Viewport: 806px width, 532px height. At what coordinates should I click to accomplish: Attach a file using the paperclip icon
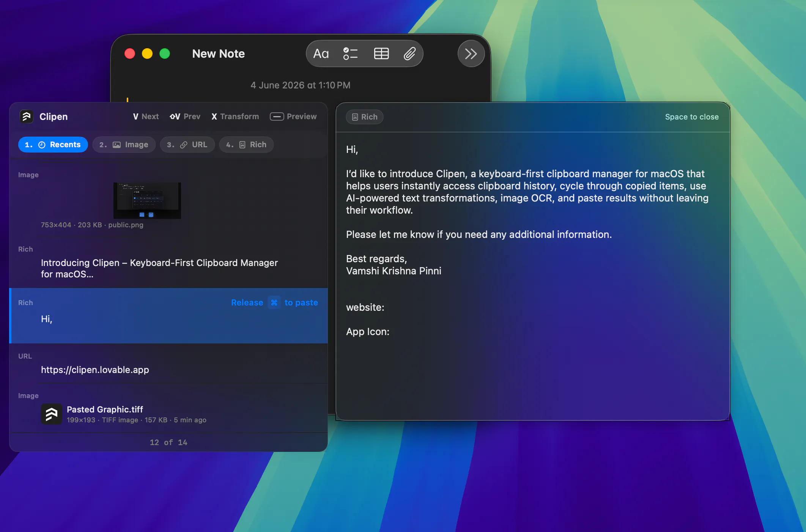[409, 54]
